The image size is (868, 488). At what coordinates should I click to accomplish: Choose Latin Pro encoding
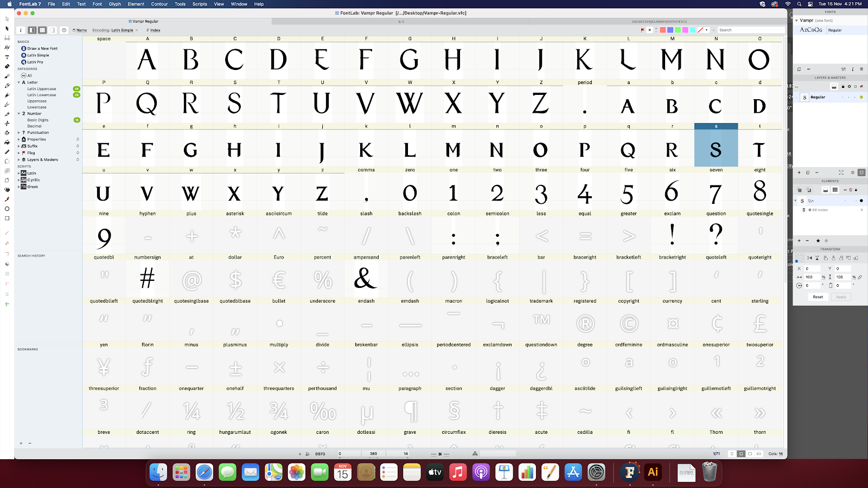coord(35,62)
